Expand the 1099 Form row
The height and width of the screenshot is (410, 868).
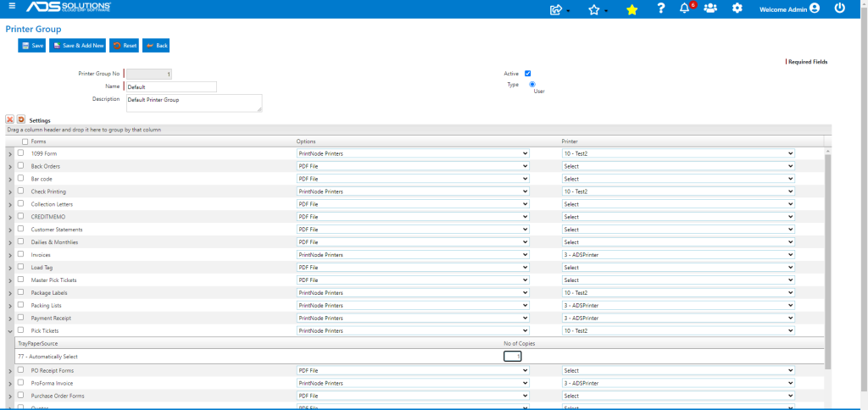click(x=10, y=154)
